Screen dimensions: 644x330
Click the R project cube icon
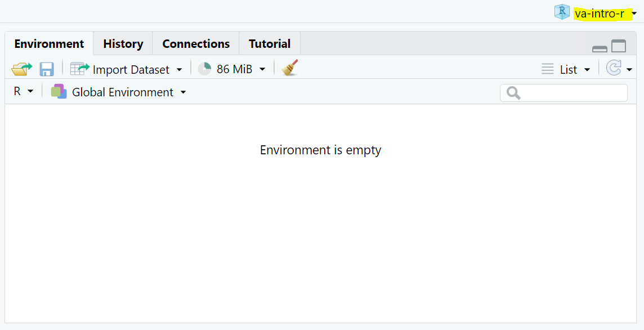tap(562, 12)
